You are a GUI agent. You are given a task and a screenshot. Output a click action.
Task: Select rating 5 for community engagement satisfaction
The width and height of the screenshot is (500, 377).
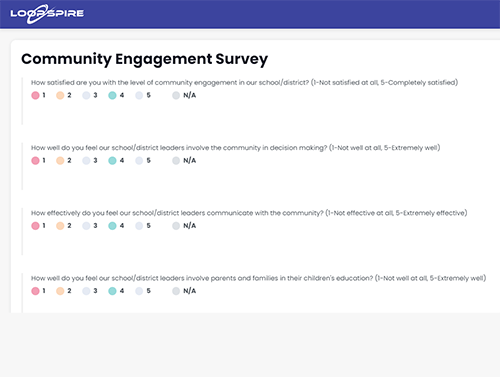point(139,95)
